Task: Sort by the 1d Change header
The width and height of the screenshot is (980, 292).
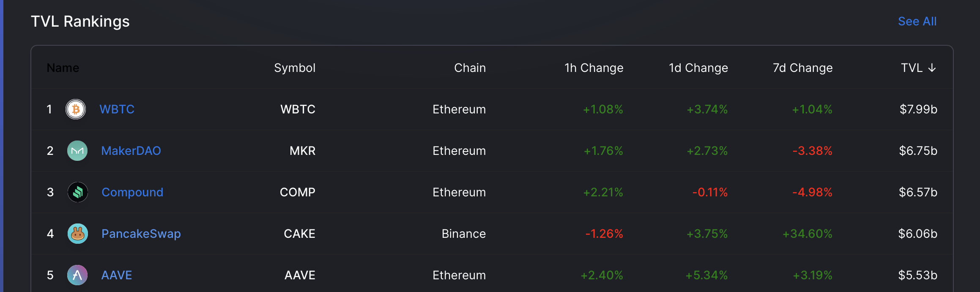Action: (x=698, y=68)
